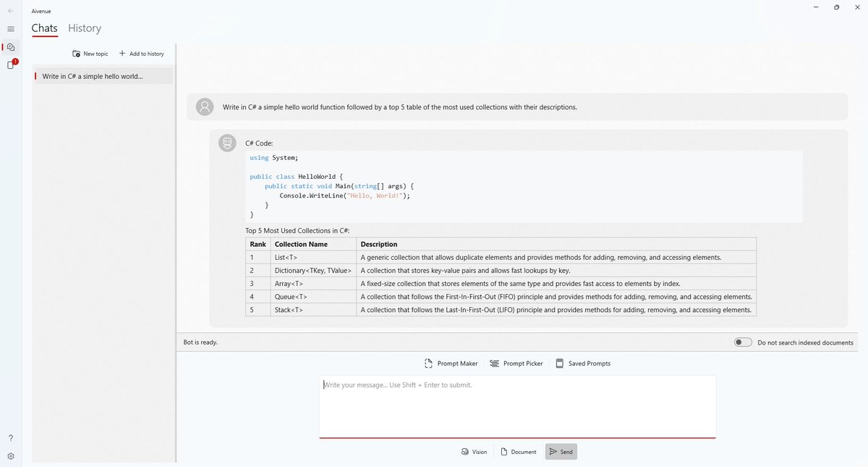The width and height of the screenshot is (868, 467).
Task: Select the chats icon in the sidebar
Action: (10, 47)
